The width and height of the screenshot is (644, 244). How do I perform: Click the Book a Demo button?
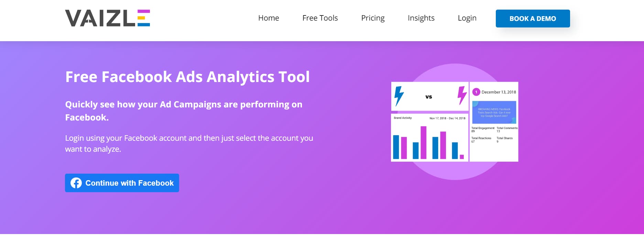pyautogui.click(x=533, y=19)
